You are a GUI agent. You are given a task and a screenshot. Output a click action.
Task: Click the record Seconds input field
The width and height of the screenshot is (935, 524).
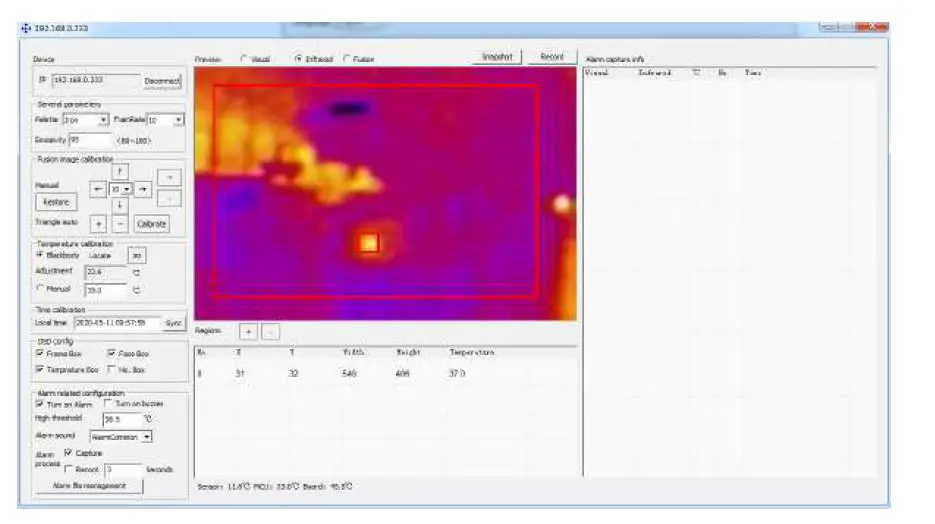tap(124, 469)
